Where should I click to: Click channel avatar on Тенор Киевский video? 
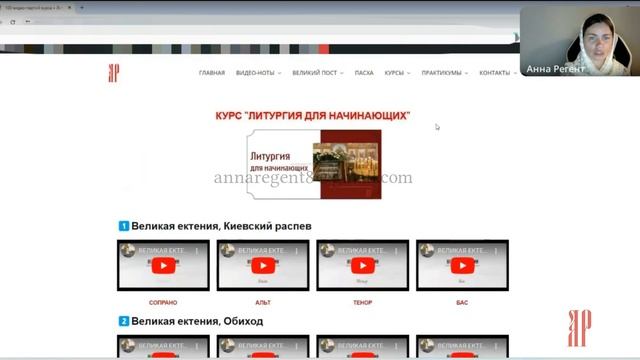tap(327, 250)
